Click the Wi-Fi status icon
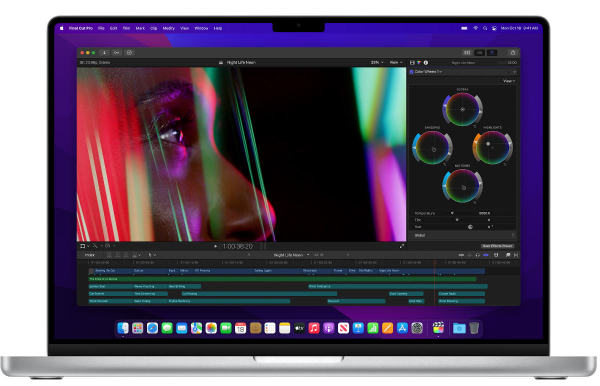600x386 pixels. tap(476, 28)
